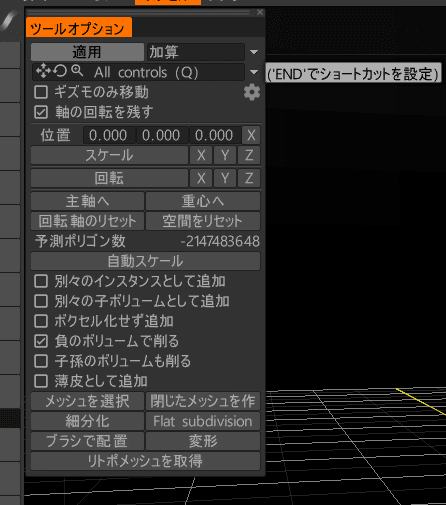Enable 別々の子ボリュームとして追加 checkbox

point(41,301)
